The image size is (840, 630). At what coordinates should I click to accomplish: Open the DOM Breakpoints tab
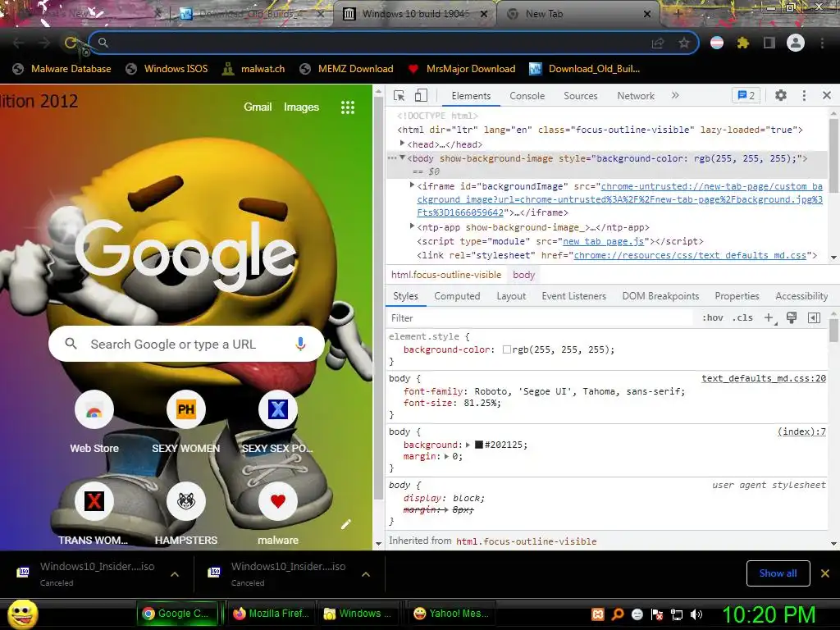point(660,295)
